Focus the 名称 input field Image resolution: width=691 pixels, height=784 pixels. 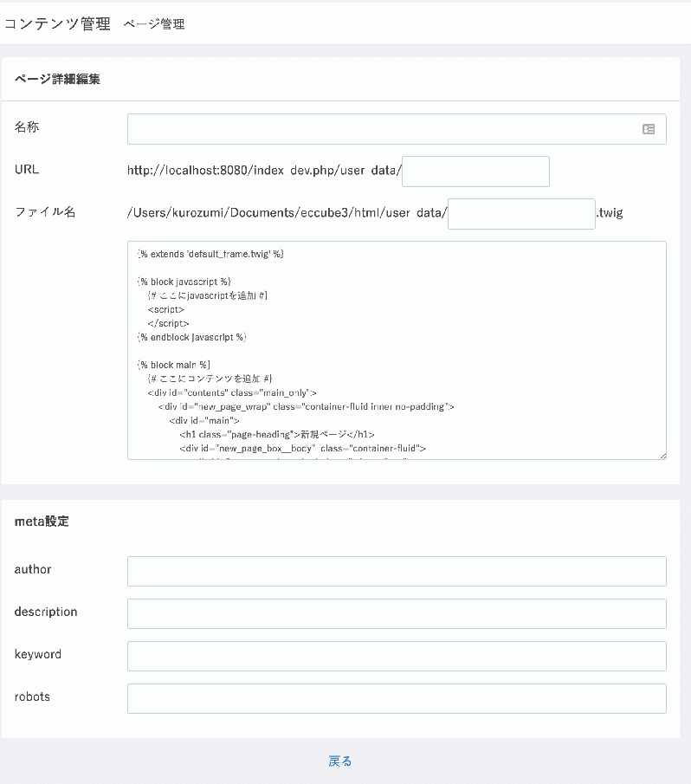[x=397, y=129]
